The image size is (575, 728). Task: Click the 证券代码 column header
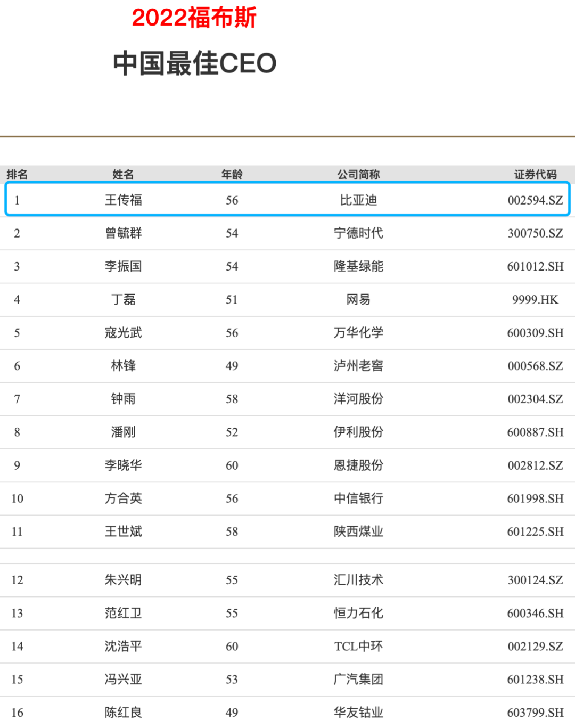tap(535, 174)
